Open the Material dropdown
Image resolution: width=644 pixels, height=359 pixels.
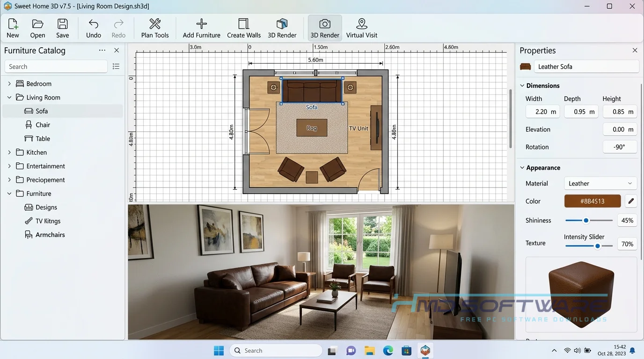[x=600, y=183]
